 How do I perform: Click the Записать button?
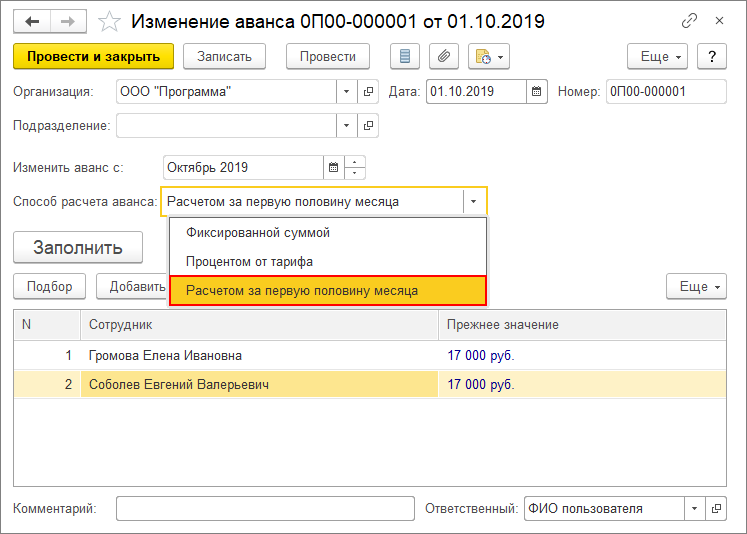tap(224, 57)
